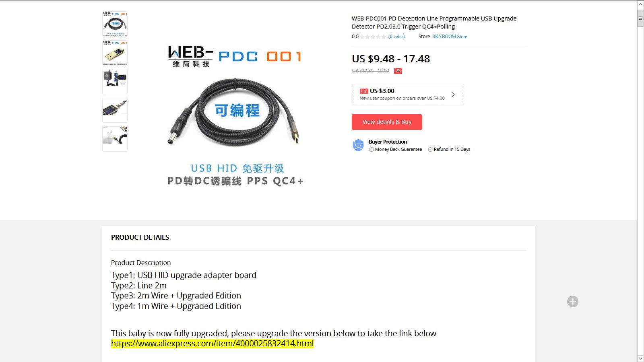Click the Buyer Protection shield icon
644x362 pixels.
[x=358, y=145]
